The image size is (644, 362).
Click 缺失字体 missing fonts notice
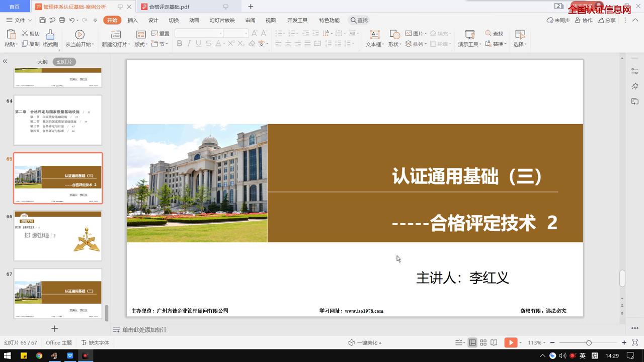pyautogui.click(x=95, y=342)
